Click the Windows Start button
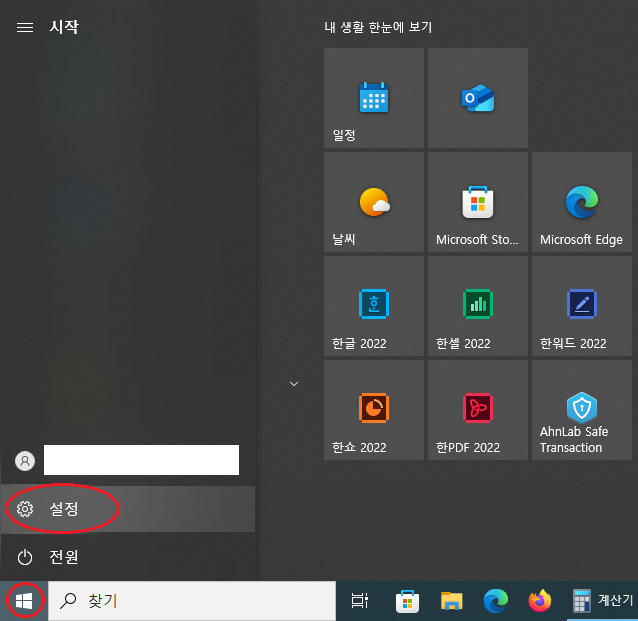This screenshot has height=621, width=638. click(24, 601)
